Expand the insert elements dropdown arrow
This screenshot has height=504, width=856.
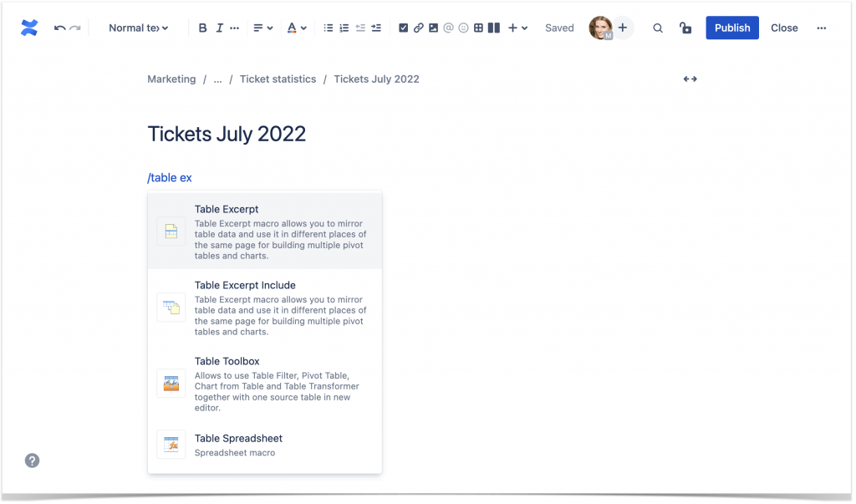[523, 28]
